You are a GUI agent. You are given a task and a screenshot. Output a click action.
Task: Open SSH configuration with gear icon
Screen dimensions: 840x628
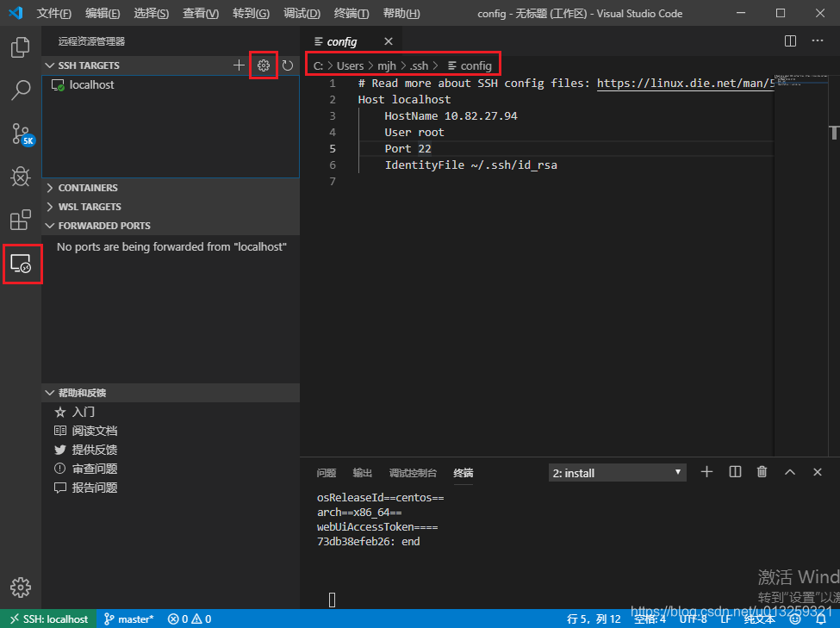click(263, 65)
